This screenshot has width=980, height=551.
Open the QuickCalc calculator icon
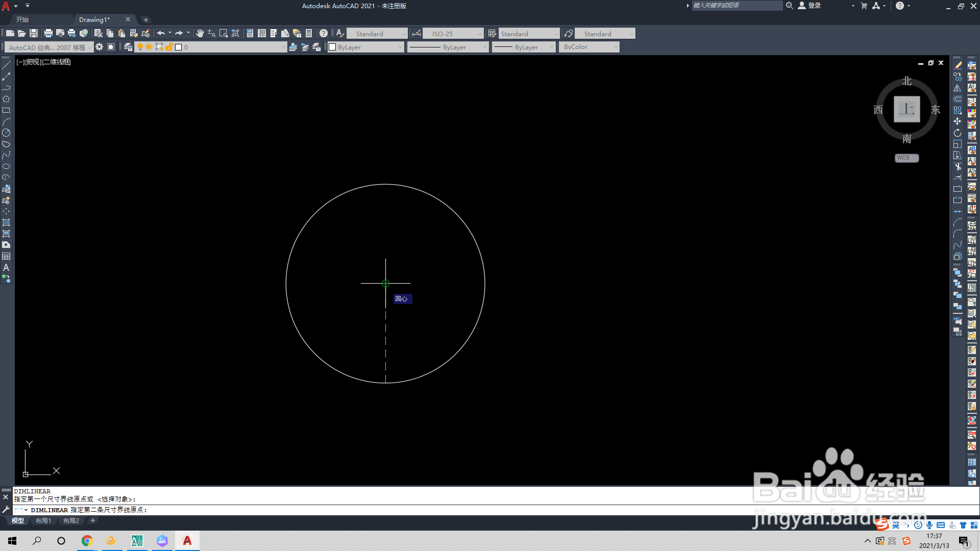click(309, 33)
